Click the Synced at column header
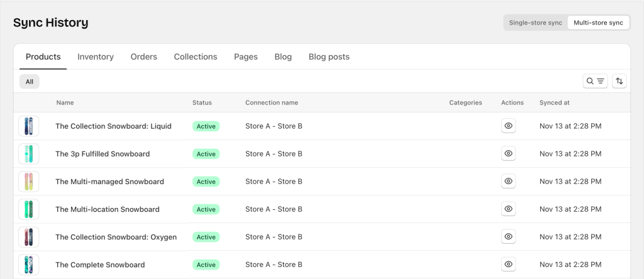 pyautogui.click(x=555, y=102)
